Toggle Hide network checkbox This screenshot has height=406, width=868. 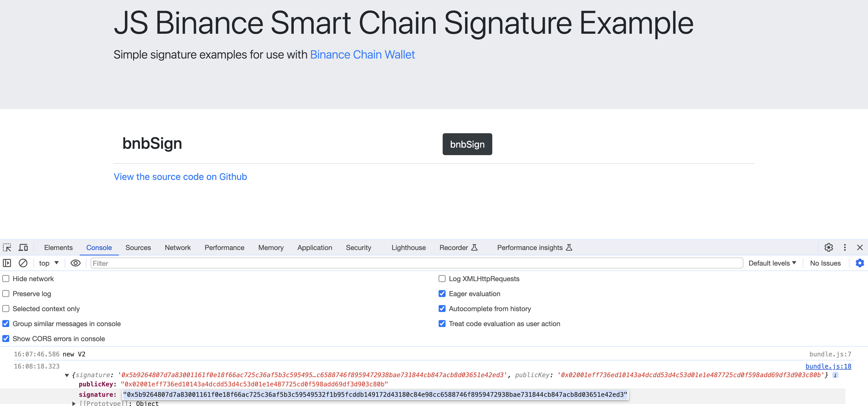pyautogui.click(x=6, y=279)
